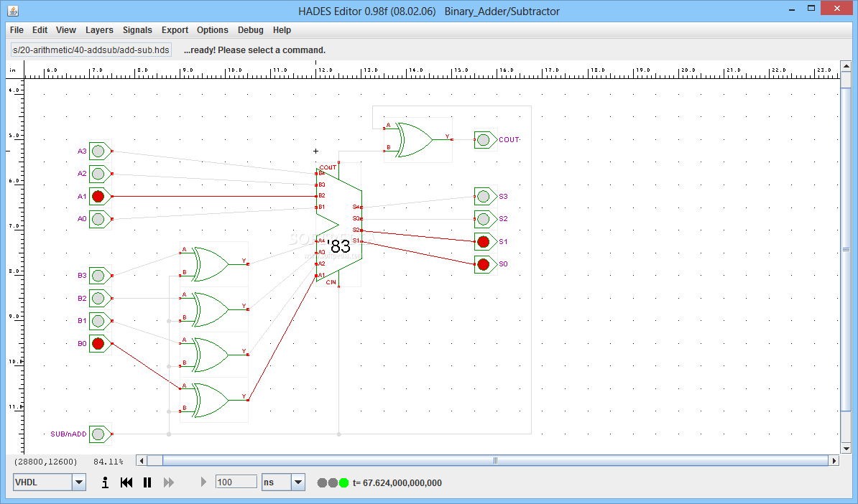
Task: Click the Java application icon in title bar
Action: [x=13, y=10]
